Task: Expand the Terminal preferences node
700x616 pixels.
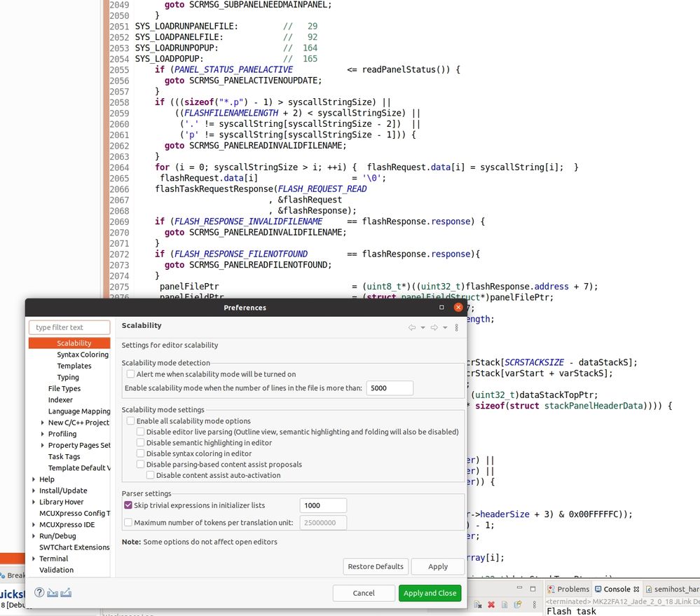Action: [x=34, y=559]
